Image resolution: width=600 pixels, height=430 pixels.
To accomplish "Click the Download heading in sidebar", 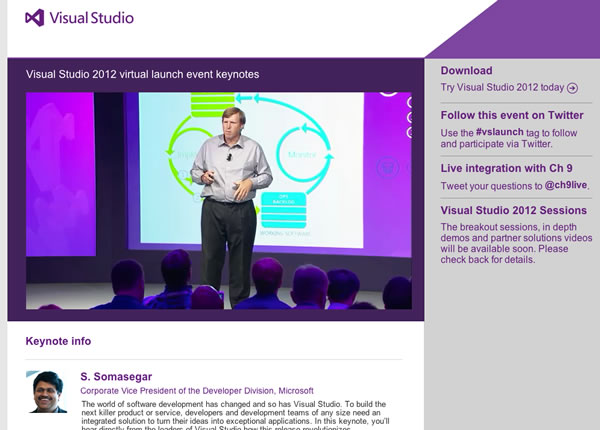I will pos(466,71).
